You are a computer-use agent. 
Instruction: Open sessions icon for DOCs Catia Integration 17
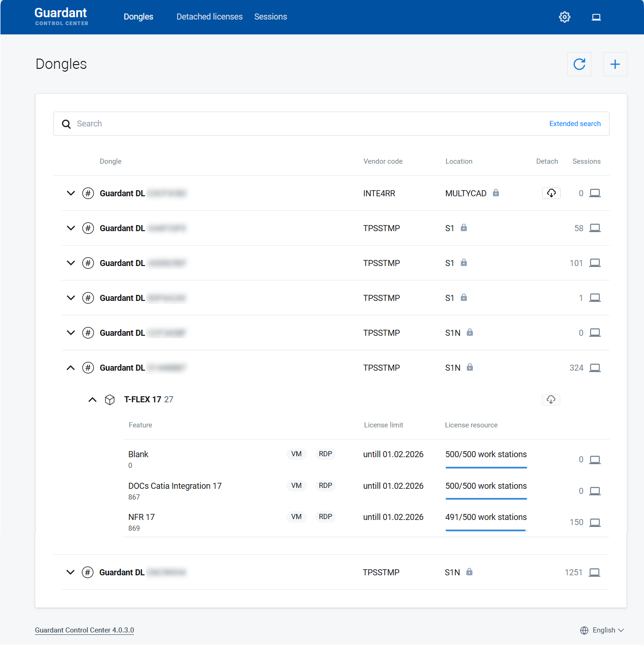point(595,491)
